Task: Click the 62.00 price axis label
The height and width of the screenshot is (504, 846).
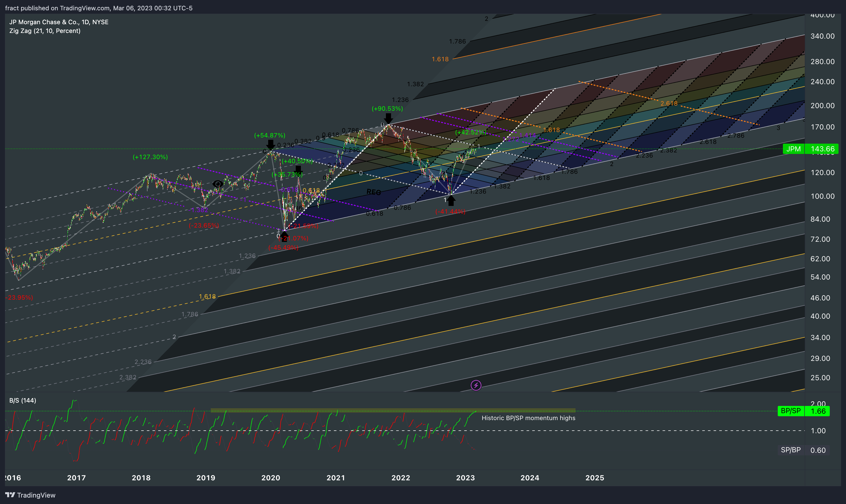Action: click(x=820, y=259)
